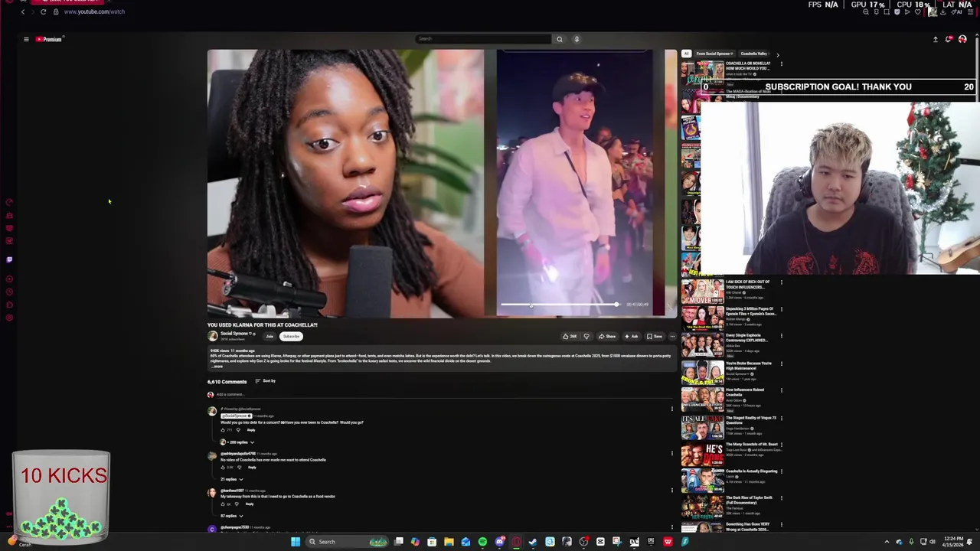Expand video description with ...more
This screenshot has width=980, height=551.
tap(217, 367)
